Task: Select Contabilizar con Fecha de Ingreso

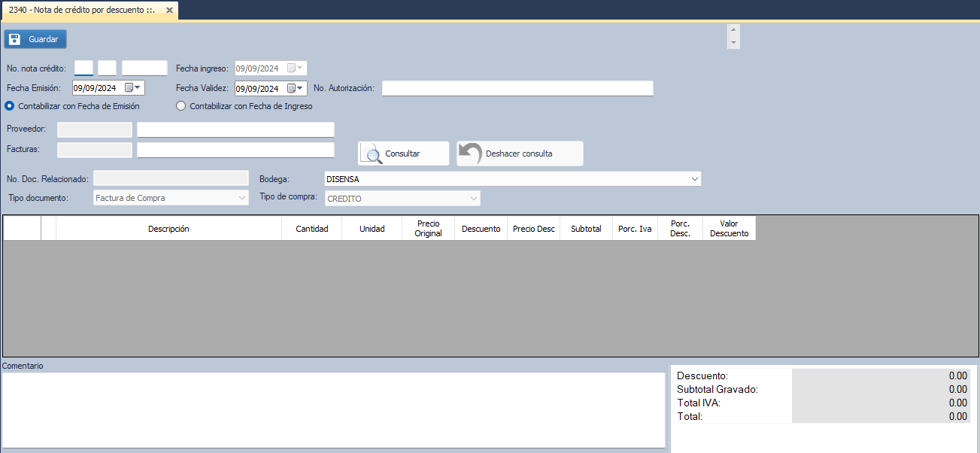Action: (181, 106)
